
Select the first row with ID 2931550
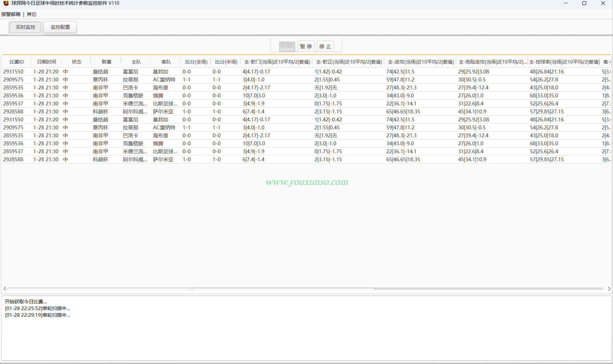point(306,72)
